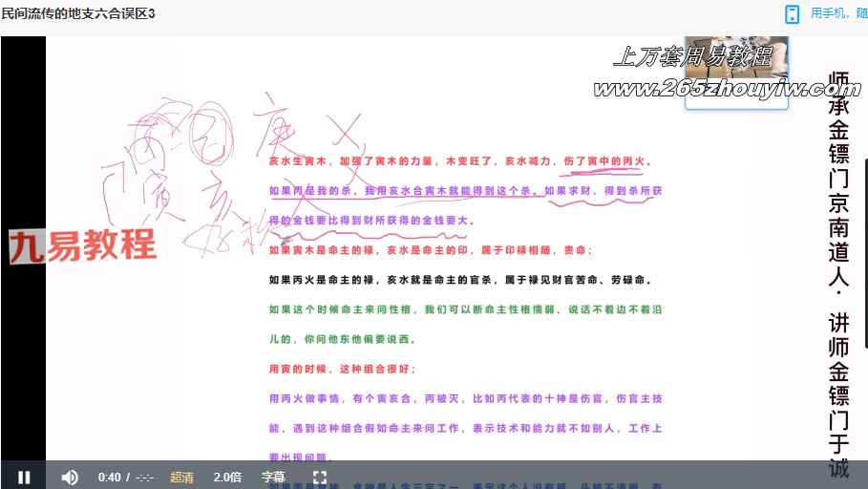The width and height of the screenshot is (868, 489).
Task: Click the line 如果寅木是命主的禄
Action: coord(431,250)
